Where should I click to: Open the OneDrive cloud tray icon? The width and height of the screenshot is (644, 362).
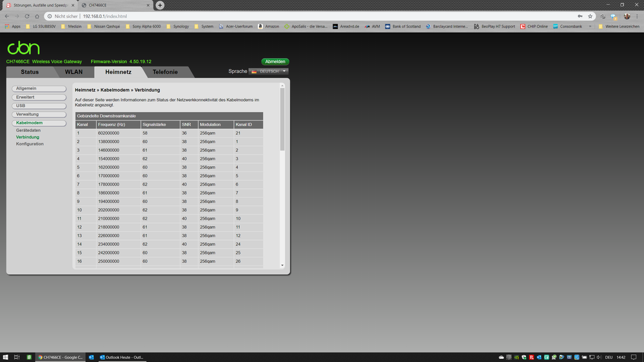click(x=501, y=357)
